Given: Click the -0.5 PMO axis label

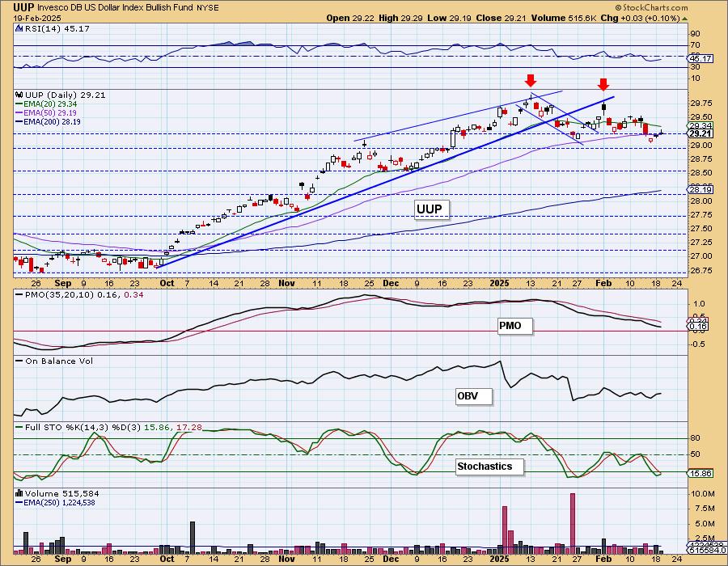Looking at the screenshot, I should pyautogui.click(x=697, y=344).
